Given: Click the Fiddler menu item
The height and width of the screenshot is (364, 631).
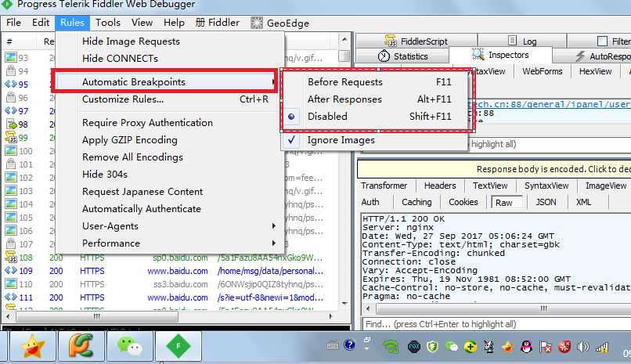Looking at the screenshot, I should [218, 23].
